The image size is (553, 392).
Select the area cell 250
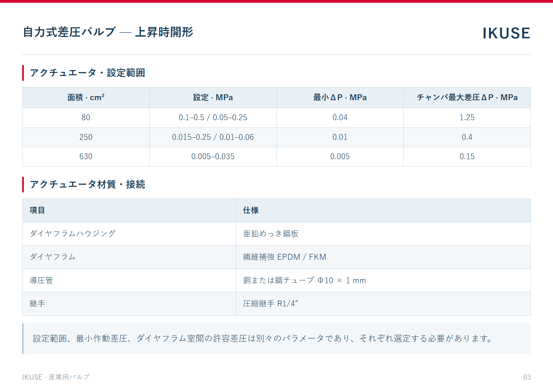[x=86, y=137]
